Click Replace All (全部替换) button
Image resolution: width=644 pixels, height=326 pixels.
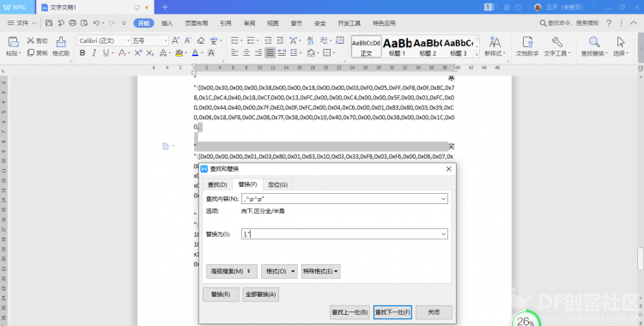point(261,294)
